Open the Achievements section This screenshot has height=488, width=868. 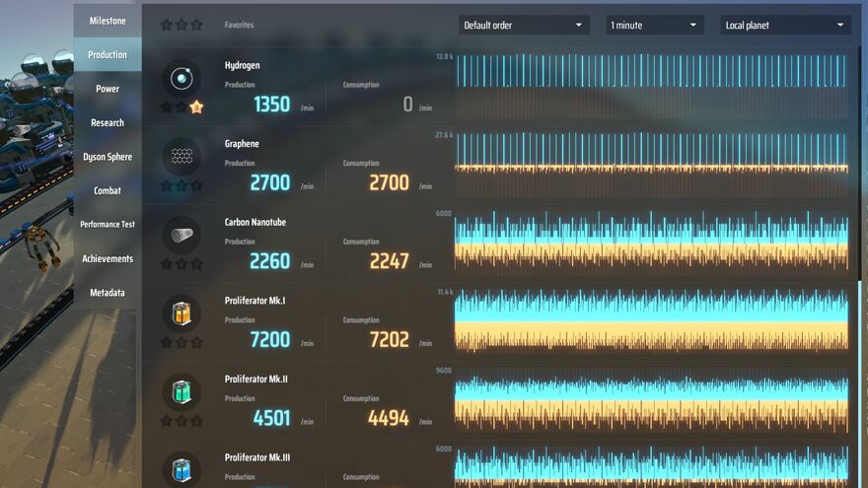click(x=108, y=258)
